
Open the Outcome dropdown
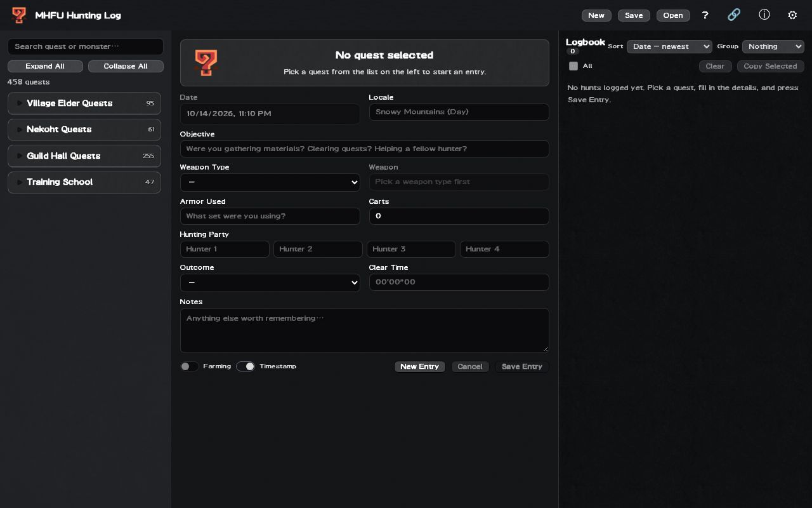point(270,283)
